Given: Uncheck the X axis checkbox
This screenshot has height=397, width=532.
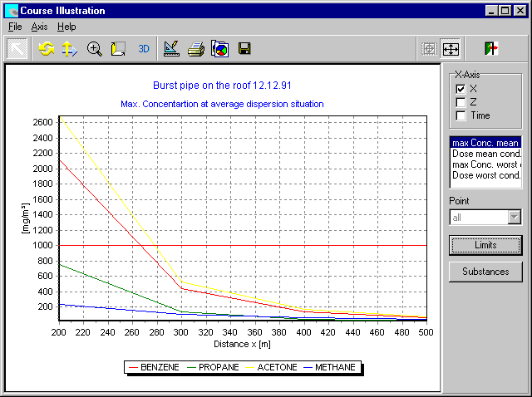Looking at the screenshot, I should click(461, 89).
